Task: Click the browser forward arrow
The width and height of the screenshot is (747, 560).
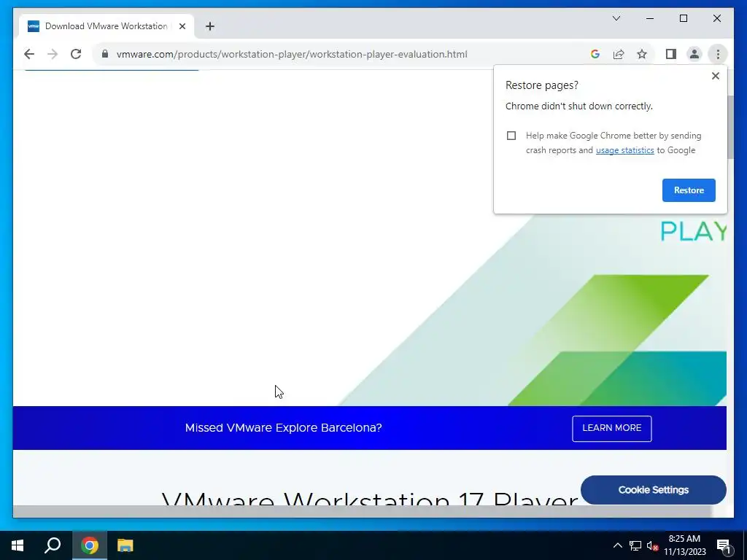Action: 53,54
